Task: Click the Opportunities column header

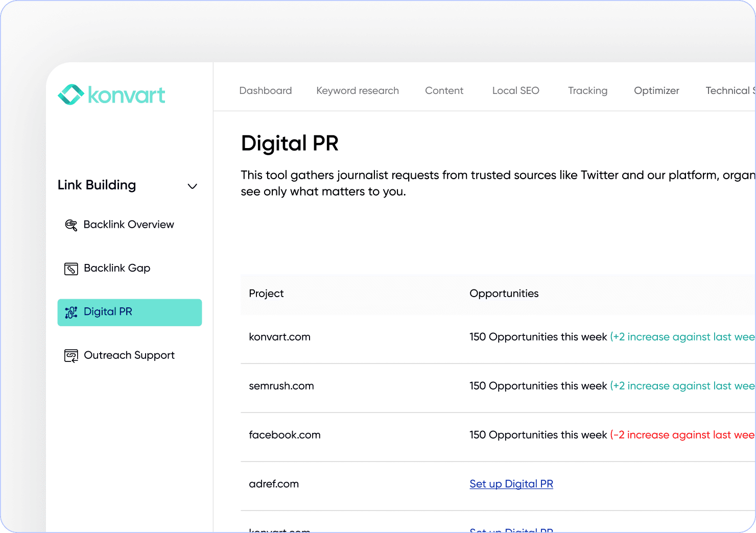Action: [x=504, y=294]
